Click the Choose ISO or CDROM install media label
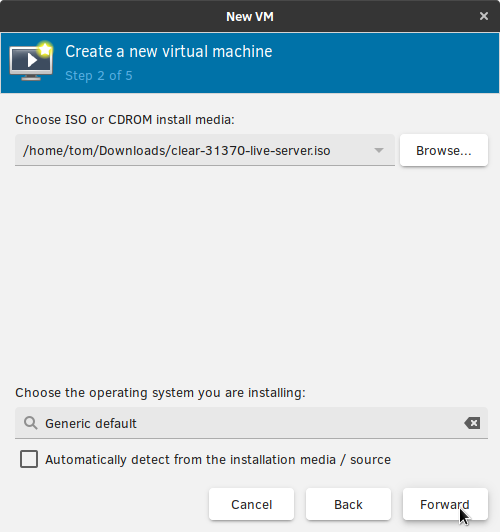 tap(125, 120)
